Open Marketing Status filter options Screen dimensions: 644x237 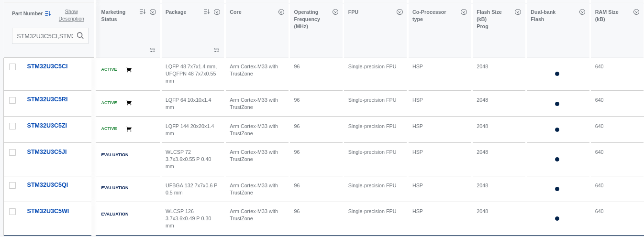[152, 50]
